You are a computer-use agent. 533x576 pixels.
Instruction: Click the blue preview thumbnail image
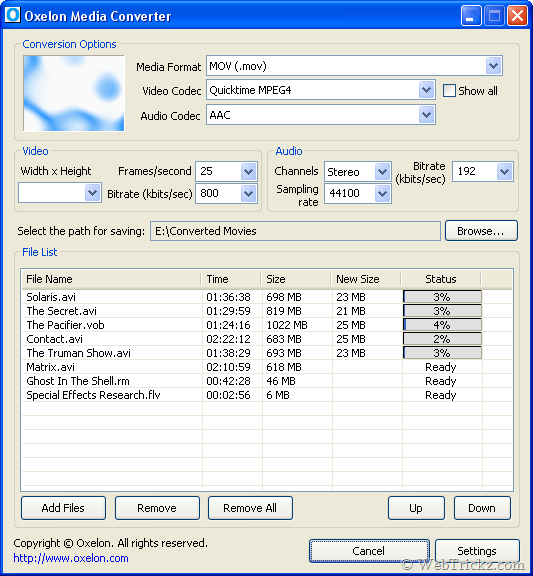coord(74,93)
